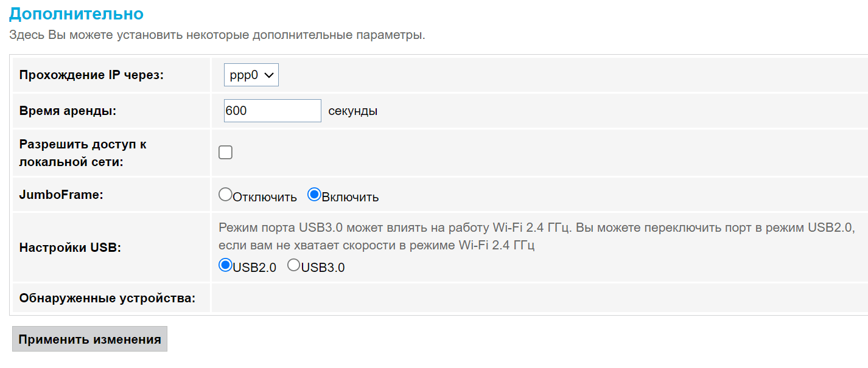868x368 pixels.
Task: Select JumboFrame Отключить radio button
Action: [225, 195]
